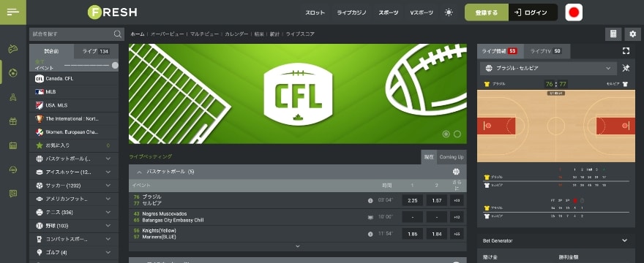Select first banner carousel dot
The image size is (644, 263).
[x=446, y=134]
